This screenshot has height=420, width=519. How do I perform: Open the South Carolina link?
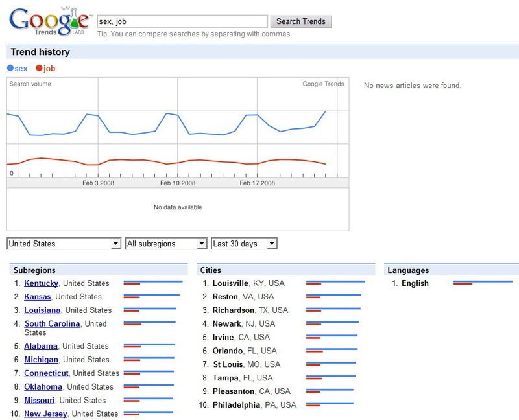coord(52,324)
